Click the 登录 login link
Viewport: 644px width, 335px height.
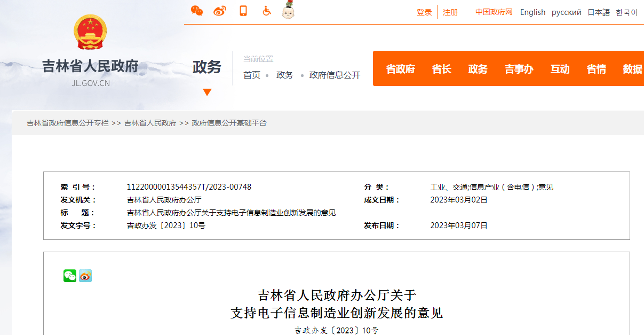click(x=424, y=12)
